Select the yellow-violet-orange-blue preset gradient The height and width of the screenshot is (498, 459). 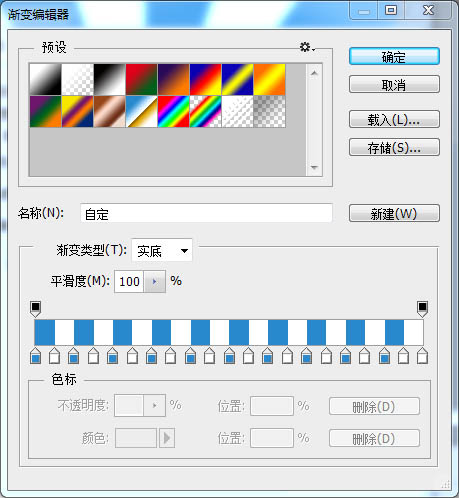point(77,111)
